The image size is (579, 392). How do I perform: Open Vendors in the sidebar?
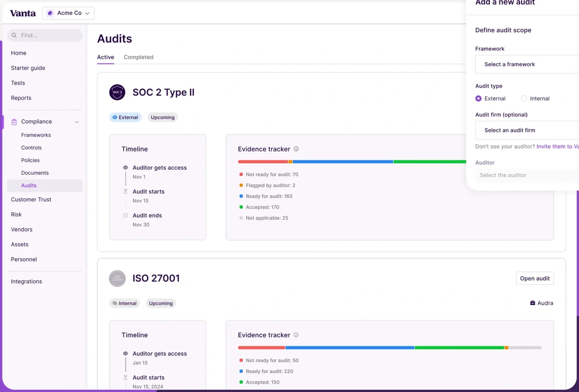tap(22, 229)
